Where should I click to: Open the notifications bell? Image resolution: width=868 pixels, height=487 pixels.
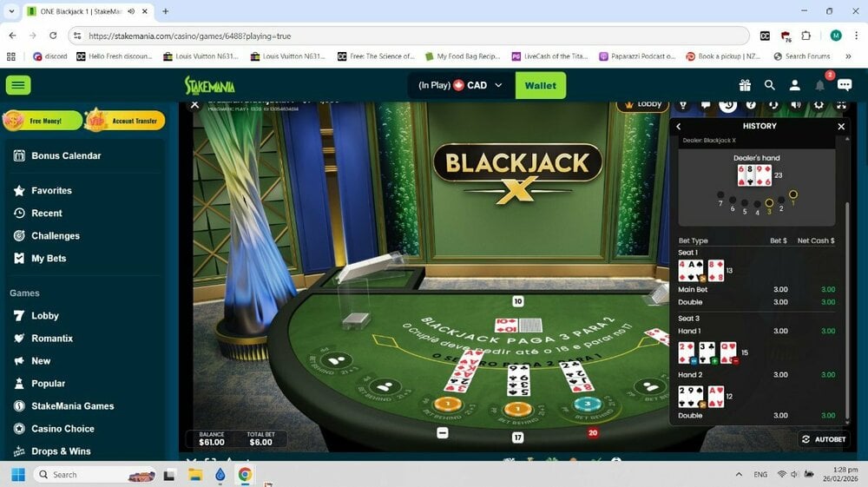pyautogui.click(x=819, y=85)
